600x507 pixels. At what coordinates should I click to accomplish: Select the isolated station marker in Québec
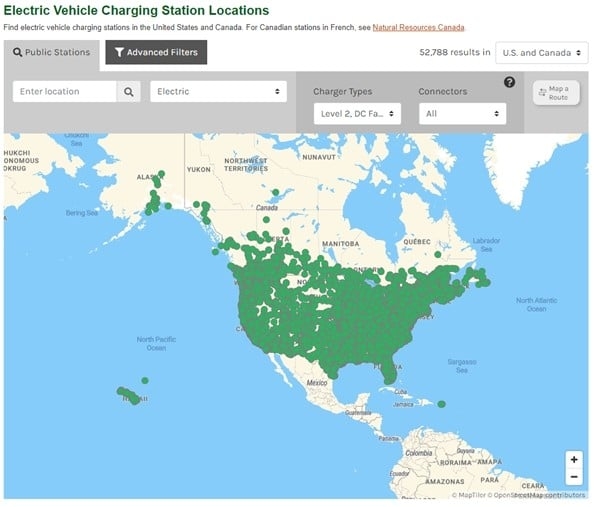click(x=438, y=254)
